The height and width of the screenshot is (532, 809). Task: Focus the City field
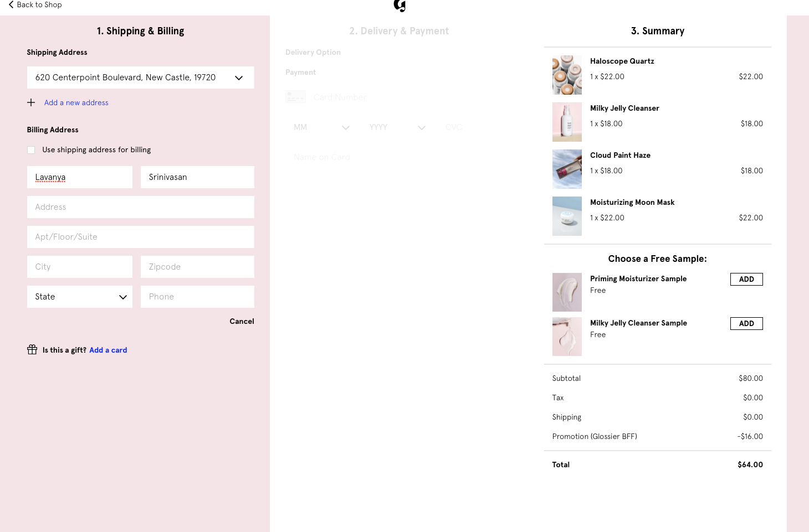click(x=80, y=267)
